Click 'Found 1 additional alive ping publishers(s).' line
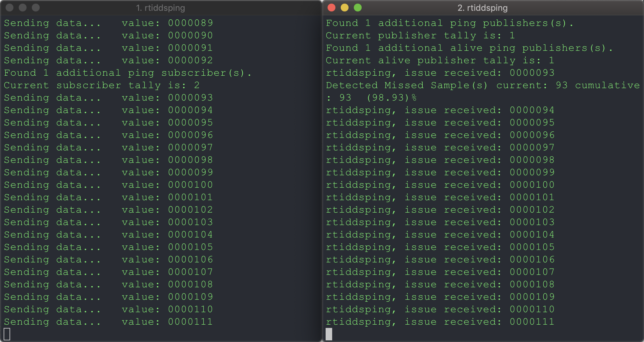This screenshot has height=342, width=644. (469, 48)
